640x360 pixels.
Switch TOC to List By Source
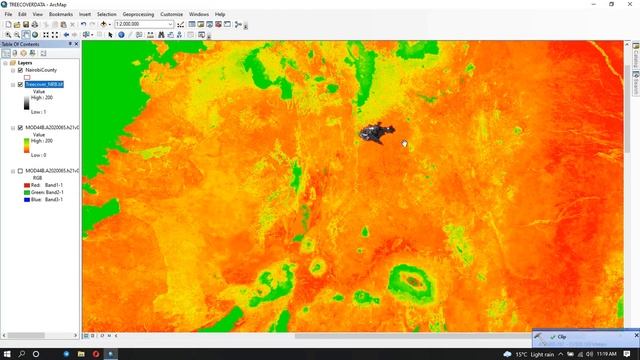(15, 53)
